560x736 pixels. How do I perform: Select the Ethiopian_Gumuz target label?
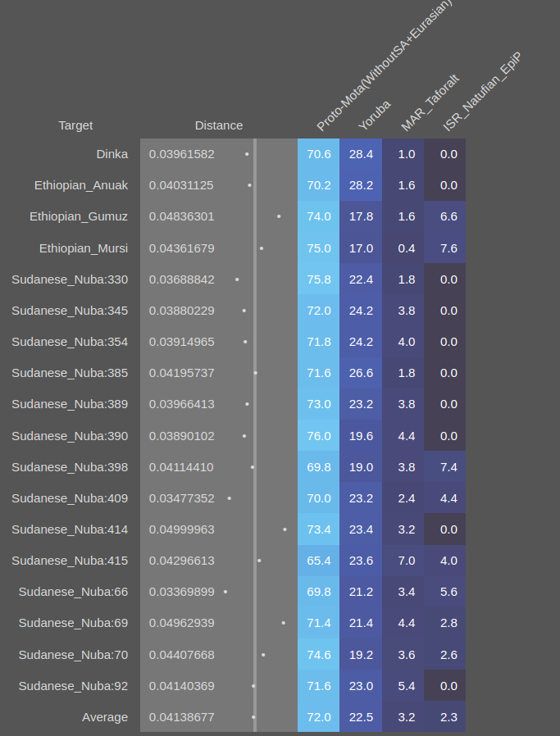[x=79, y=216]
